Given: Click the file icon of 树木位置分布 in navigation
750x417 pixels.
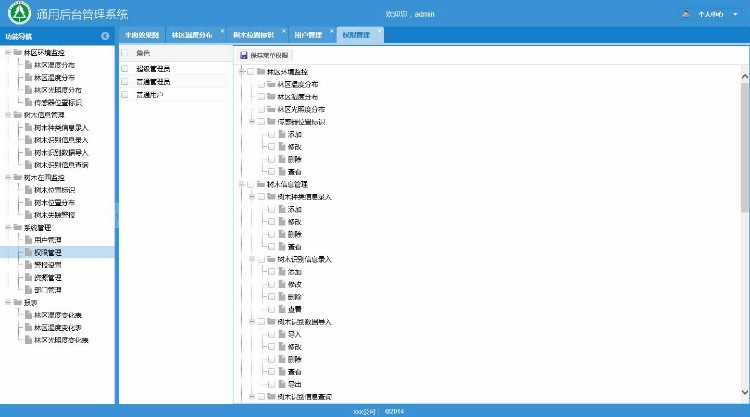Looking at the screenshot, I should point(28,202).
